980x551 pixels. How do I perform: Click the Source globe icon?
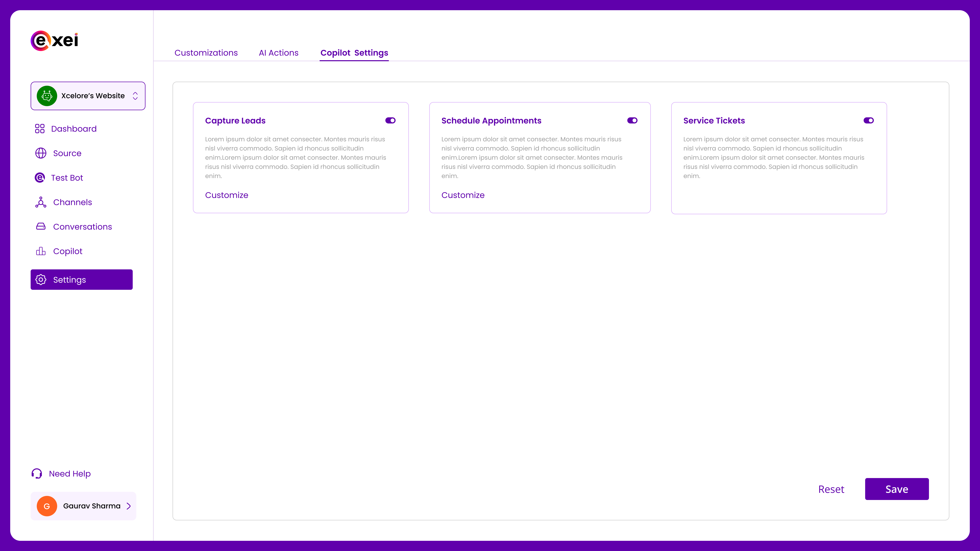41,153
